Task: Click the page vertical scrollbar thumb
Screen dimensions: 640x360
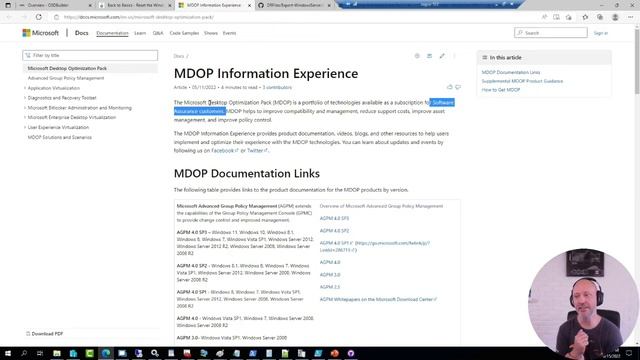Action: 637,61
